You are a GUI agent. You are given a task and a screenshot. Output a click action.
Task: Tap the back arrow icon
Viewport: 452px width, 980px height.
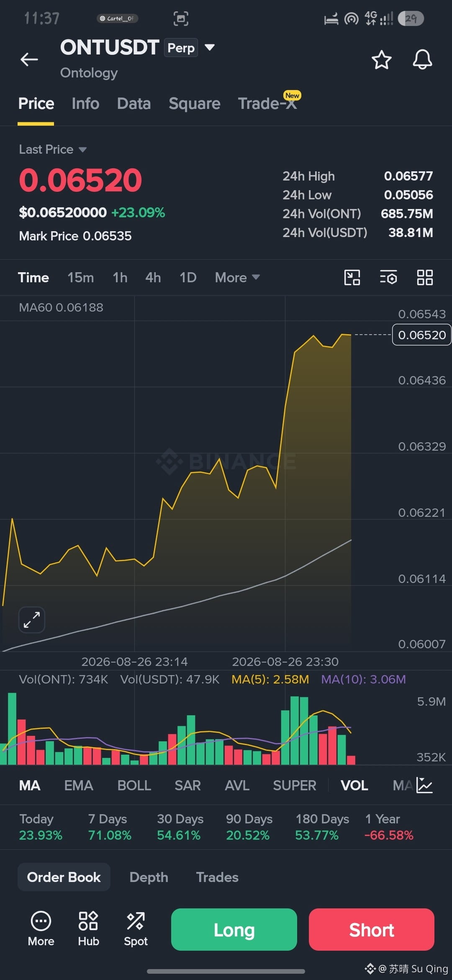click(29, 59)
